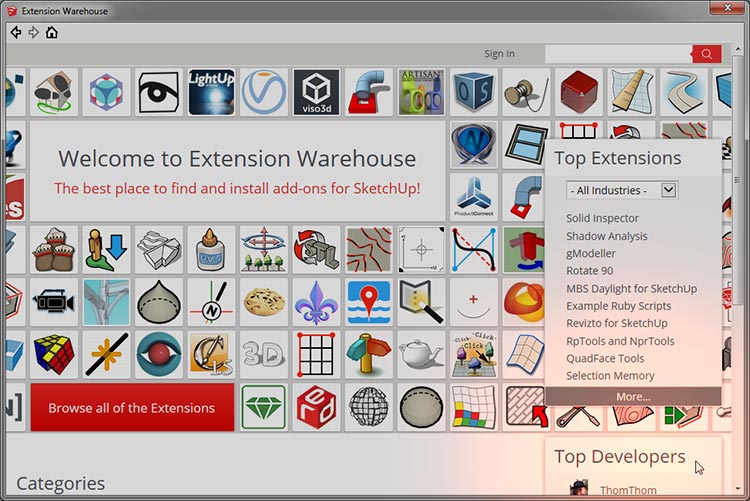Image resolution: width=750 pixels, height=501 pixels.
Task: Open the fleur-de-lis extension icon
Action: [x=316, y=302]
